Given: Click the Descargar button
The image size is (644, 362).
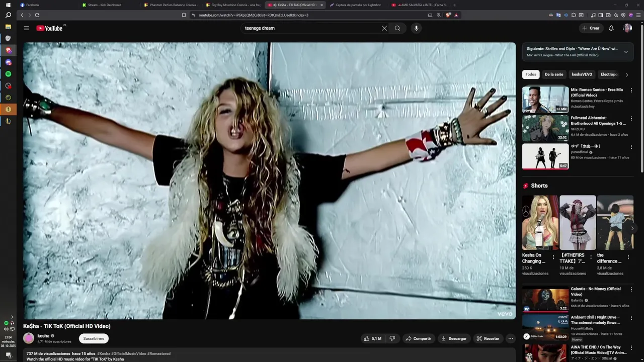Looking at the screenshot, I should point(454,338).
